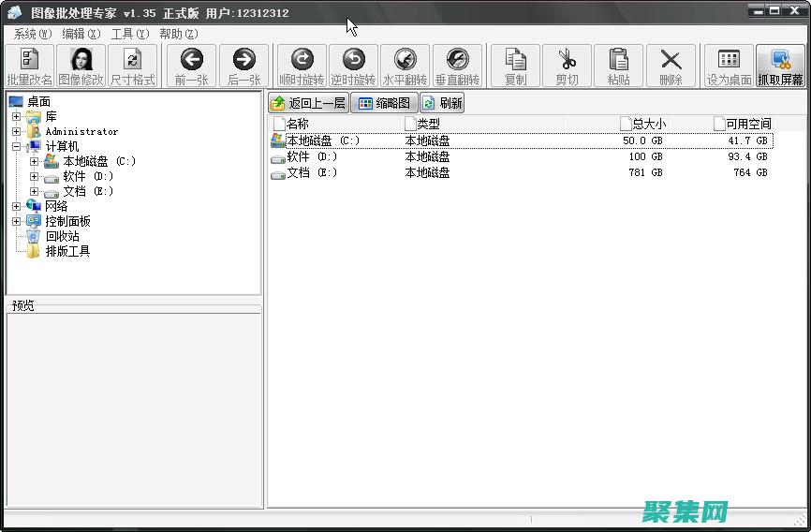Collapse the 计算机 tree node

click(16, 147)
